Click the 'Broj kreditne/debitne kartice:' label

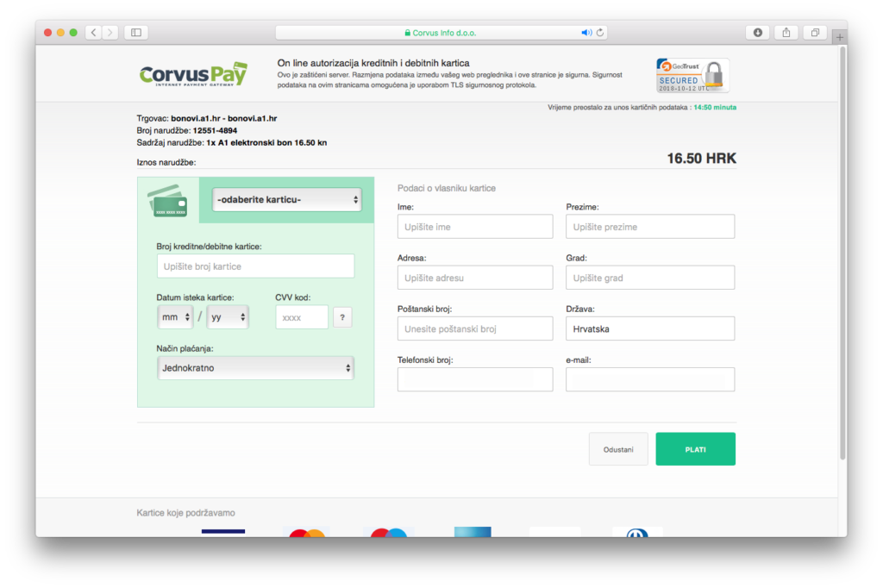pos(209,247)
